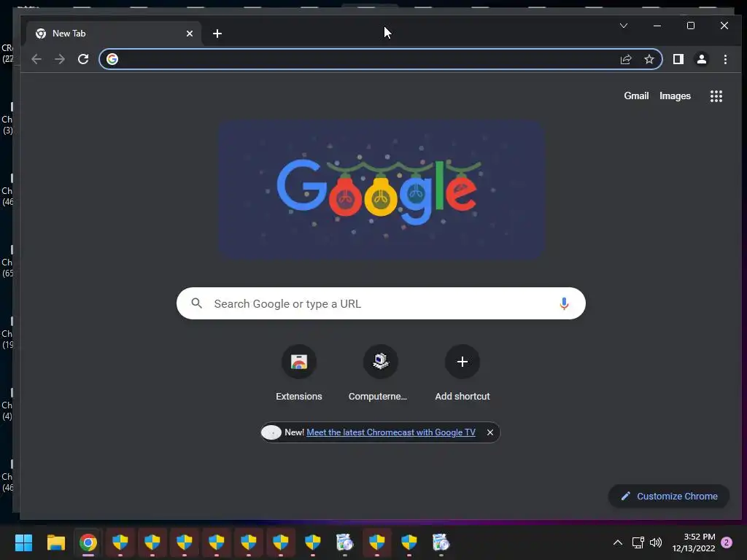
Task: Click the Google icon in the address bar
Action: pyautogui.click(x=112, y=59)
